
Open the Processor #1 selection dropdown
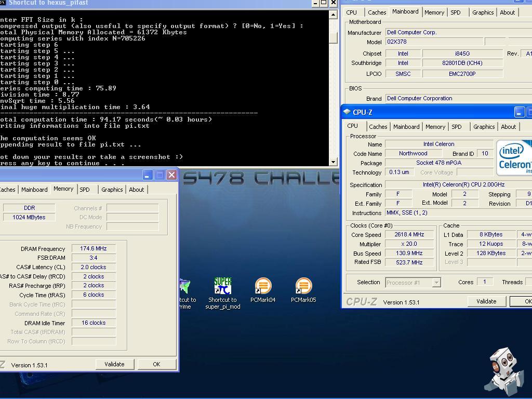click(436, 282)
